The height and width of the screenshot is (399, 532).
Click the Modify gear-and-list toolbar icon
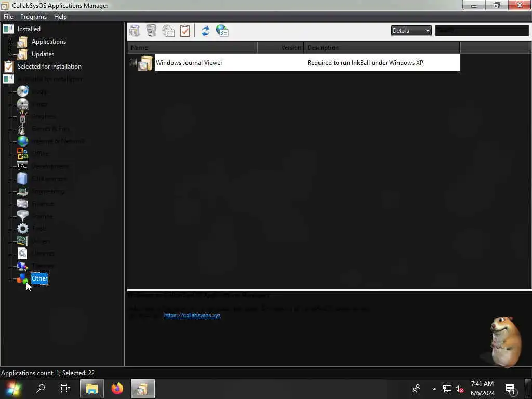pyautogui.click(x=168, y=31)
